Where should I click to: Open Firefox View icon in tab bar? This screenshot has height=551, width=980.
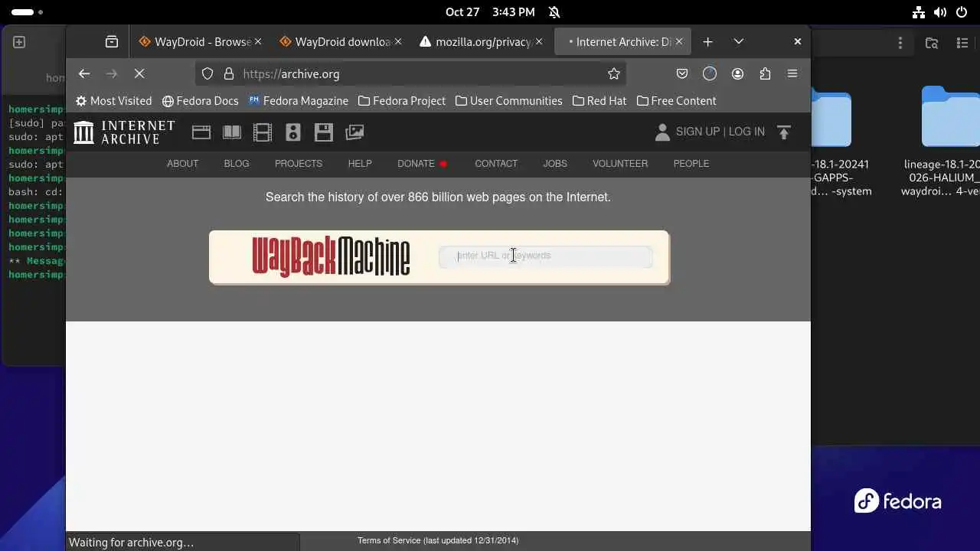pyautogui.click(x=112, y=42)
